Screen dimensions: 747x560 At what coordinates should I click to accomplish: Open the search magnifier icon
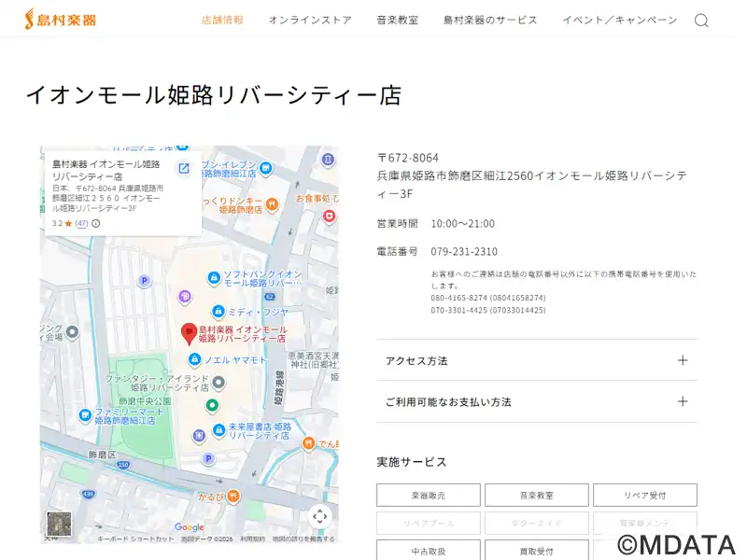pos(701,21)
